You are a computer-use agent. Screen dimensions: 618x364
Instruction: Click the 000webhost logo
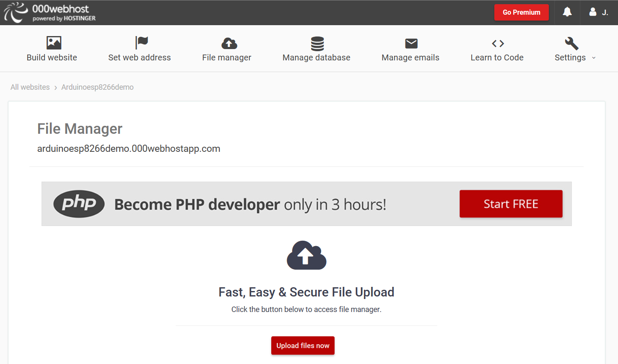(50, 13)
